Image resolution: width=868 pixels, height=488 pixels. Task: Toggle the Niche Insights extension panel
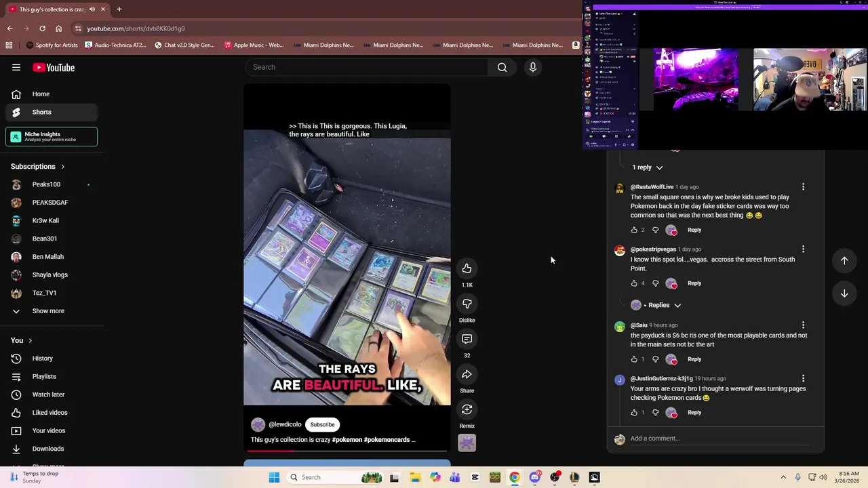click(x=52, y=136)
